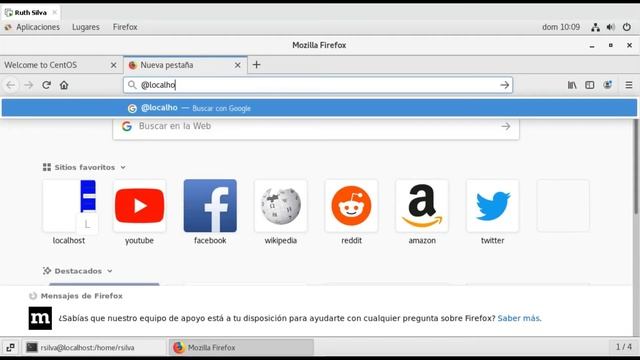
Task: Switch to the rsilva@localhost terminal taskbar item
Action: coord(94,347)
